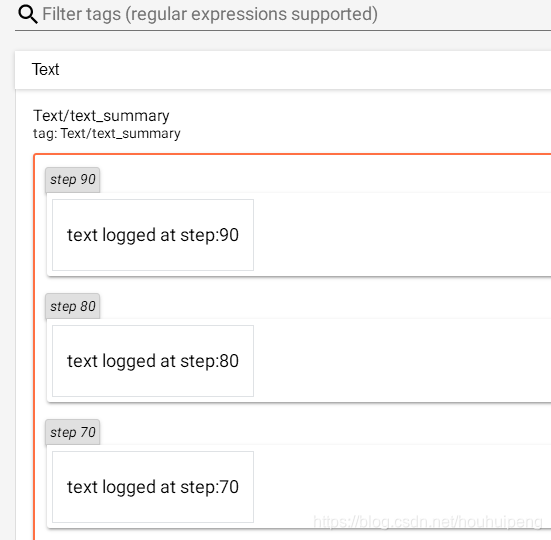Click the word Text in section header

(46, 70)
